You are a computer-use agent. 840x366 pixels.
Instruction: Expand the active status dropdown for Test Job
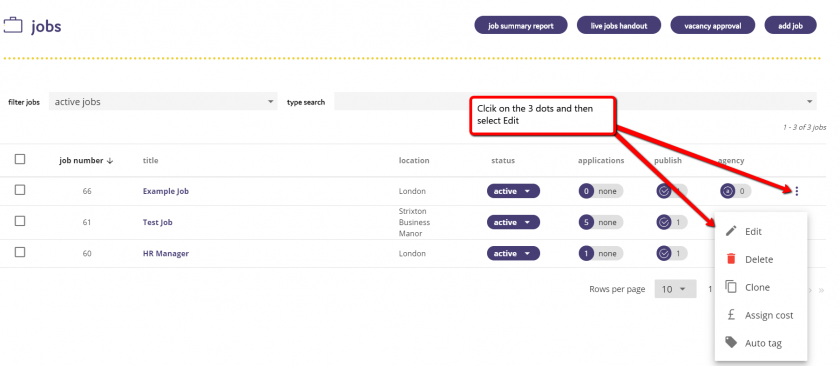[x=513, y=222]
